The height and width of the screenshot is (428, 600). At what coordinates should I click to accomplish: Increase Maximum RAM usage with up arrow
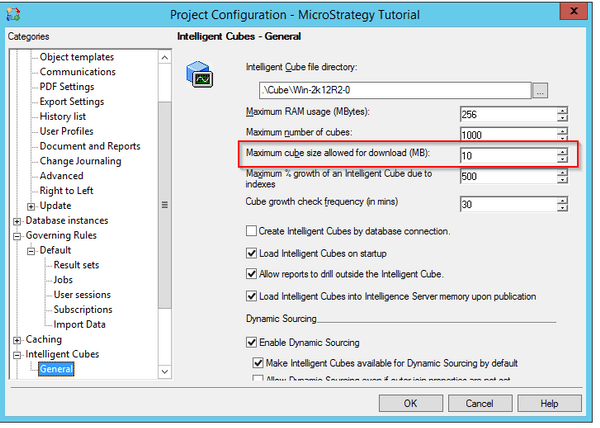click(563, 110)
